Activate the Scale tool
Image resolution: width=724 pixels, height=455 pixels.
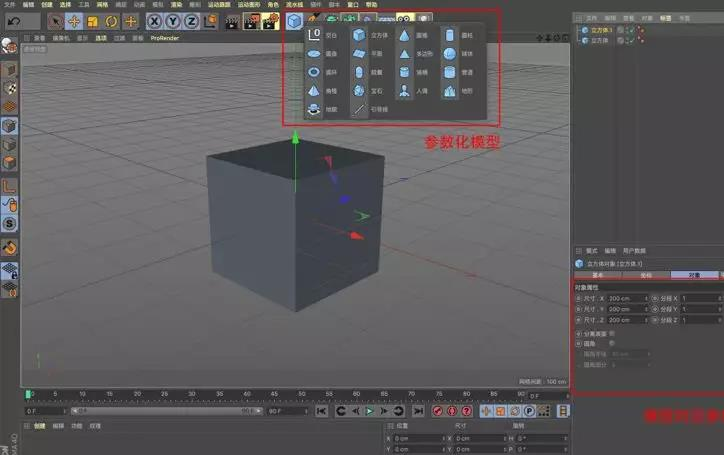point(93,21)
